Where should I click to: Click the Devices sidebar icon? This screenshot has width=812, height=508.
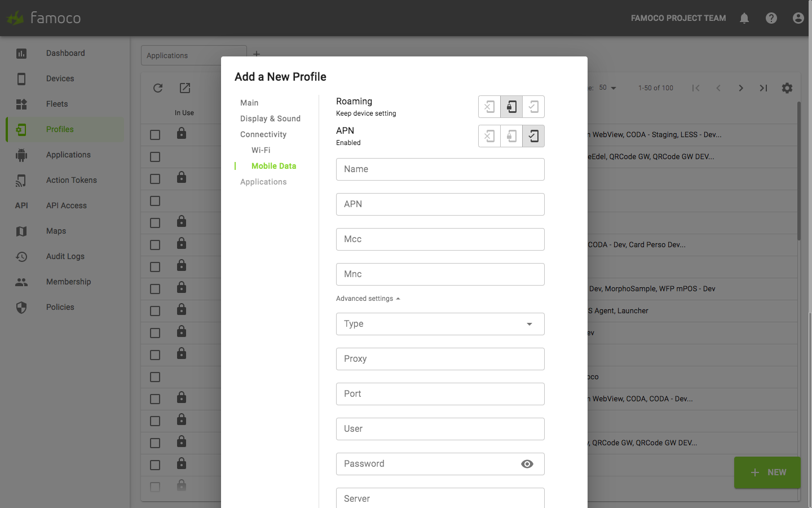tap(21, 79)
